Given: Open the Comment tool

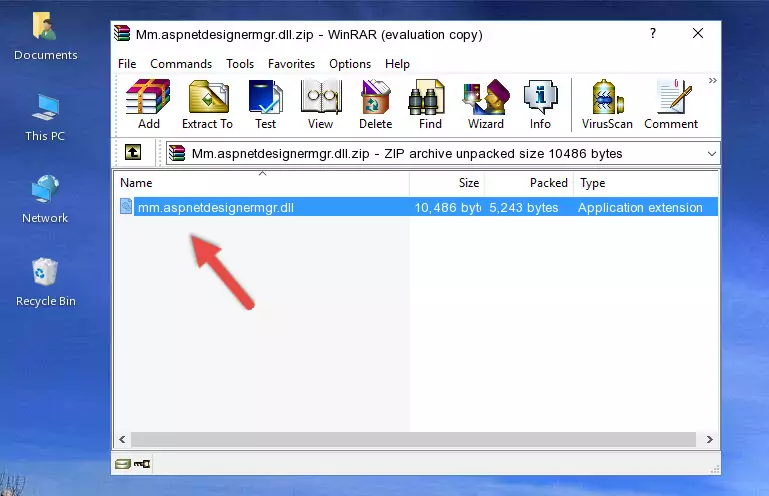Looking at the screenshot, I should click(671, 104).
